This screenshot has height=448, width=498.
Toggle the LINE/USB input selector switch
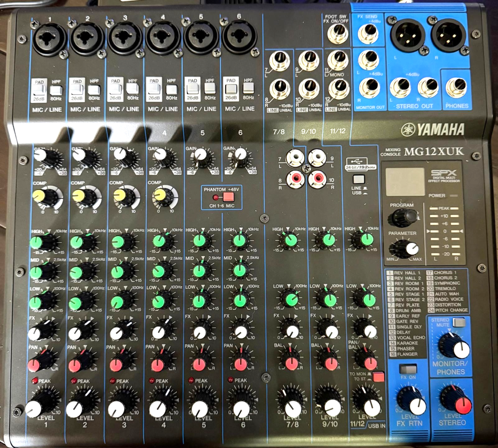point(358,180)
